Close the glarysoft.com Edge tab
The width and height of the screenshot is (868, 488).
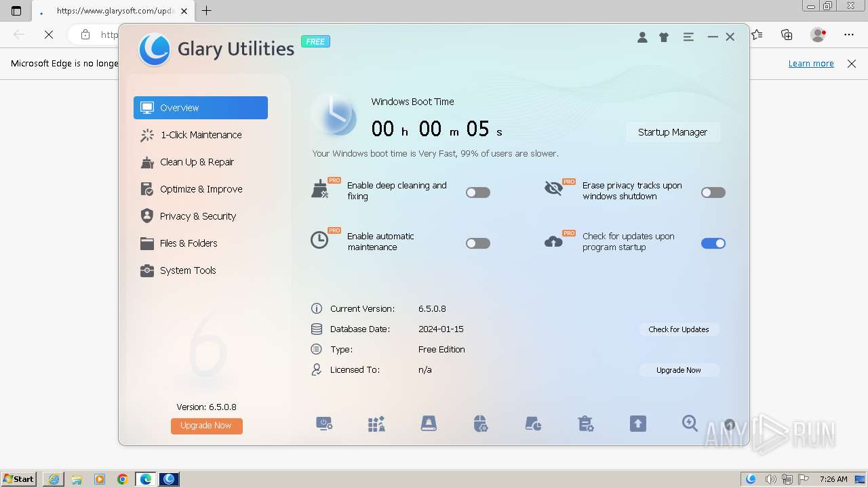click(184, 11)
